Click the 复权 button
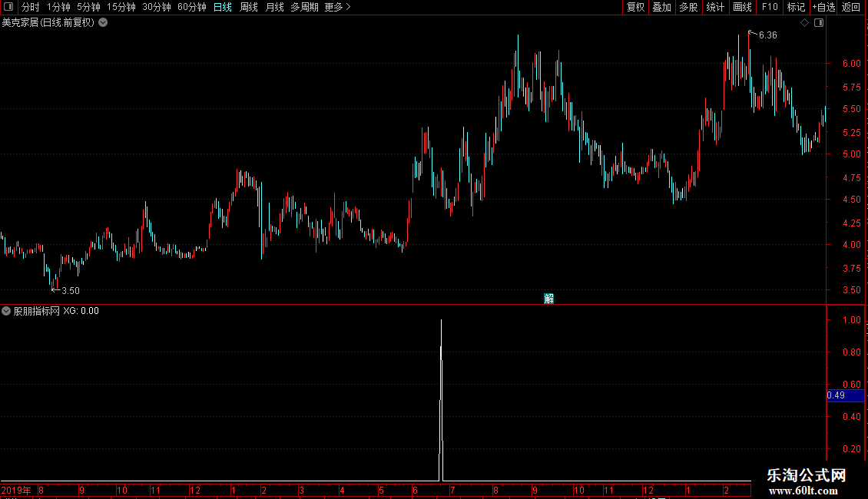 coord(635,7)
